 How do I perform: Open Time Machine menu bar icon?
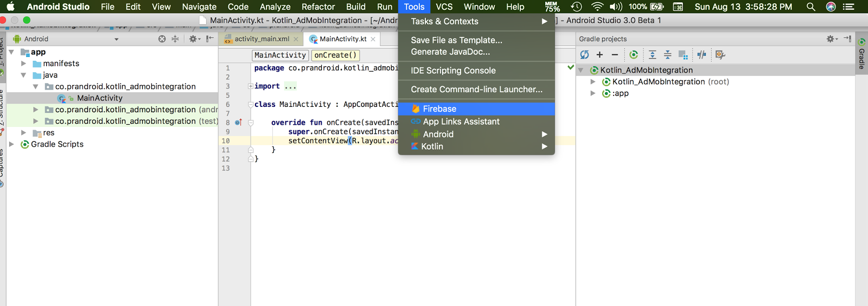coord(576,7)
